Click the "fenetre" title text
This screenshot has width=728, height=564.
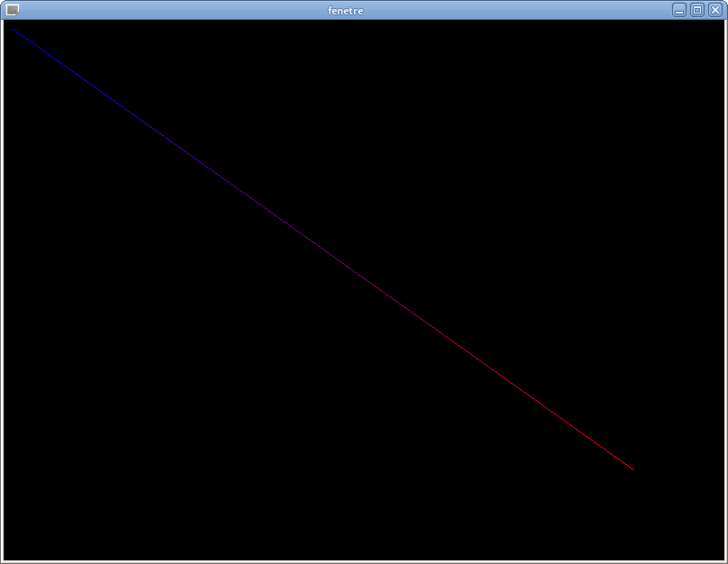point(346,11)
